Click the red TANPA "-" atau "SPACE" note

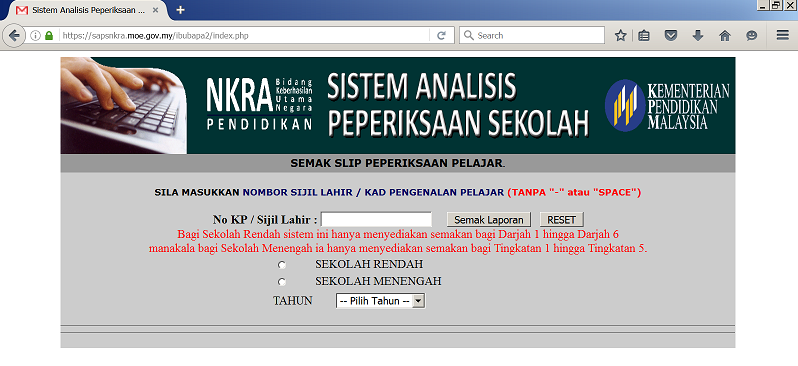pyautogui.click(x=574, y=193)
